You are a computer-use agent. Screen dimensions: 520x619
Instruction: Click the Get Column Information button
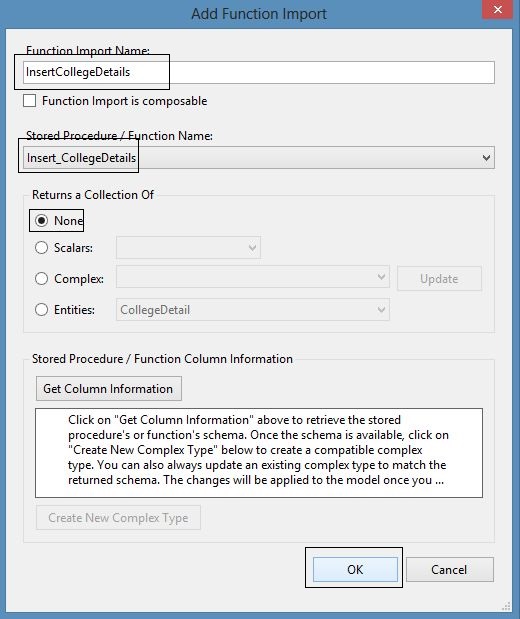[109, 388]
